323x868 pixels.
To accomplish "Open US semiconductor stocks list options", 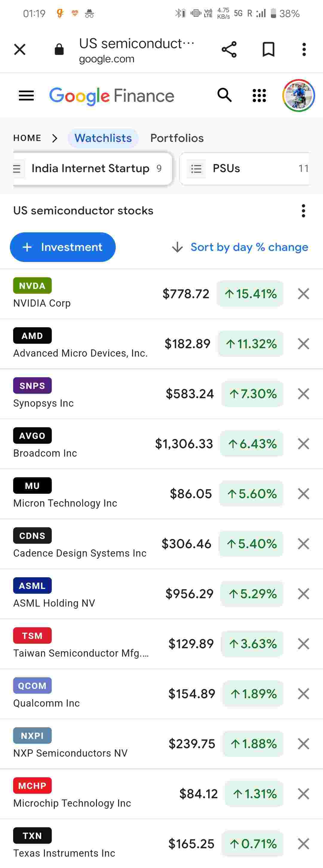I will click(303, 211).
